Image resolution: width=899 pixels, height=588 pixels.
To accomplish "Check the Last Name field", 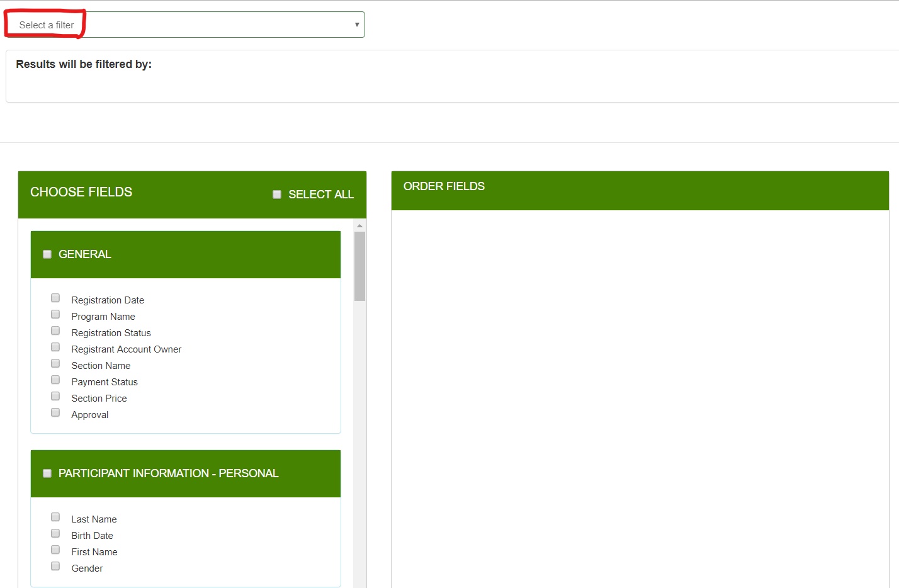I will (55, 516).
